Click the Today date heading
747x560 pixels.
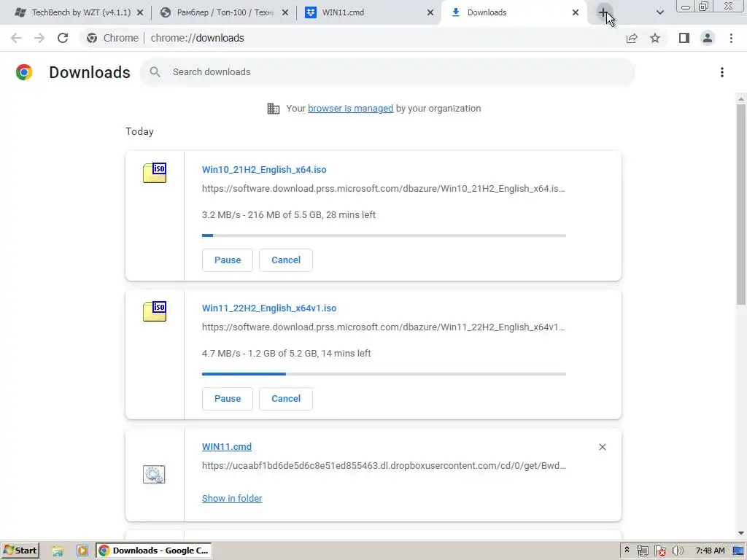139,131
